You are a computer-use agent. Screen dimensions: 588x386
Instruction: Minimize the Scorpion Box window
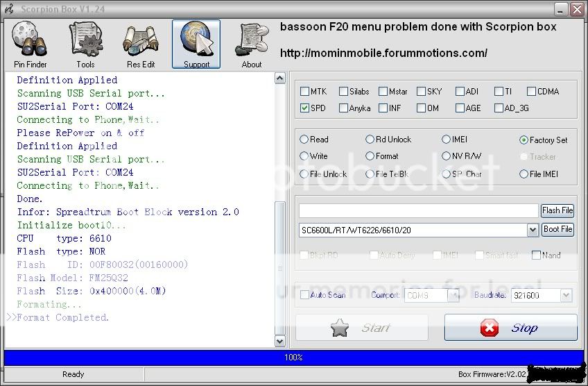pyautogui.click(x=561, y=9)
